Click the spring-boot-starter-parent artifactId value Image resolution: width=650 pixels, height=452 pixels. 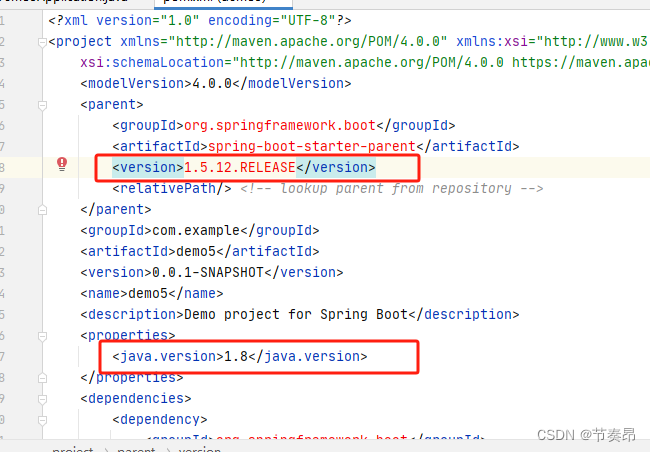pos(312,146)
